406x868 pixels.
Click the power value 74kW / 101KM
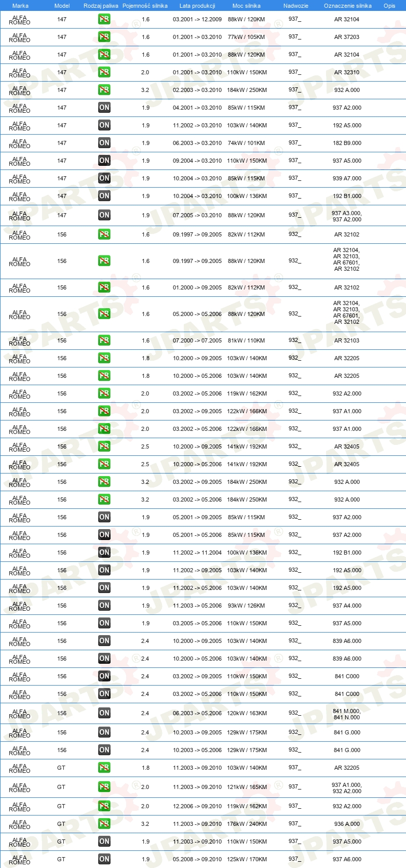246,143
